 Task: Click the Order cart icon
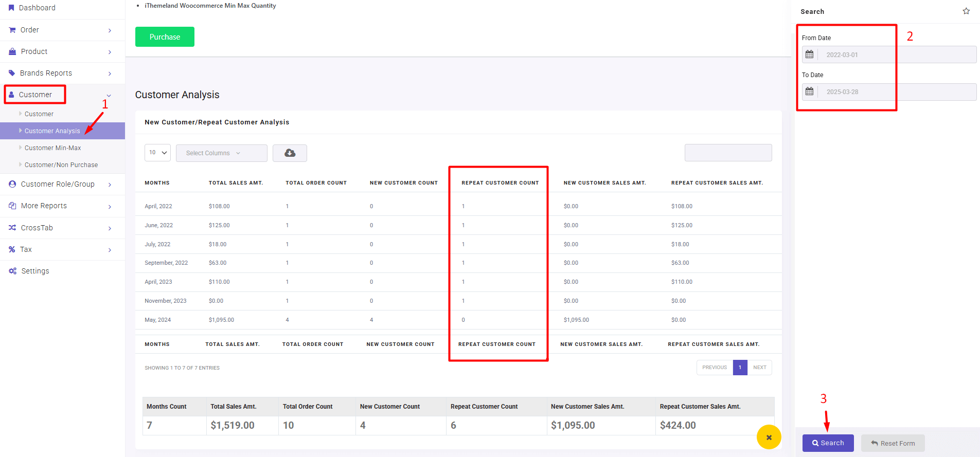[x=12, y=30]
